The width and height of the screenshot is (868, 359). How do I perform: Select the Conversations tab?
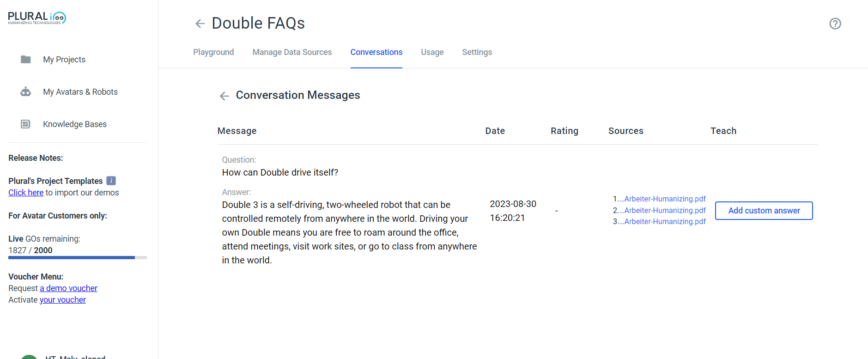[376, 52]
